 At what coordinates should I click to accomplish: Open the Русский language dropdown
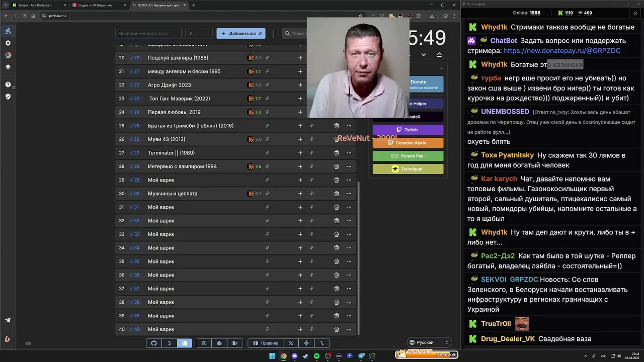tap(429, 342)
